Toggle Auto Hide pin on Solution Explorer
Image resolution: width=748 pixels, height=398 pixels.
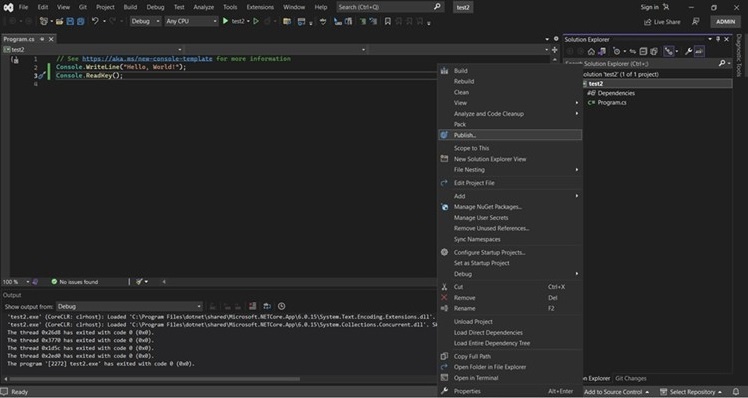pyautogui.click(x=718, y=39)
